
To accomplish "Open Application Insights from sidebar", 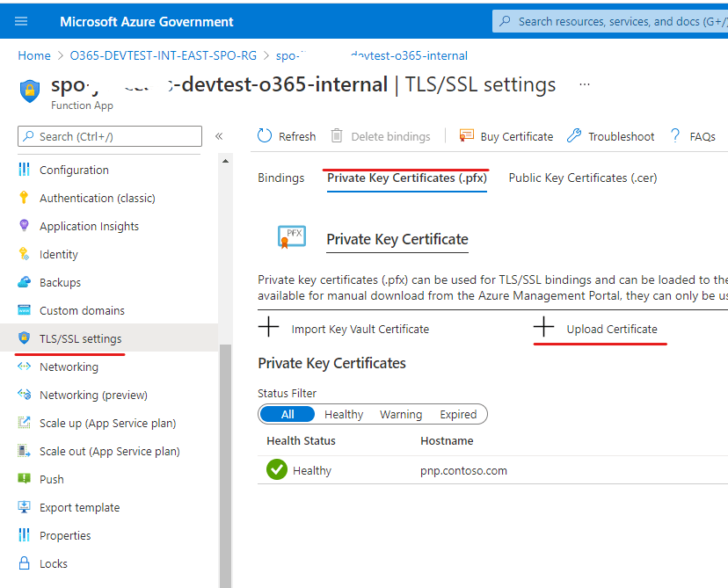I will tap(89, 226).
